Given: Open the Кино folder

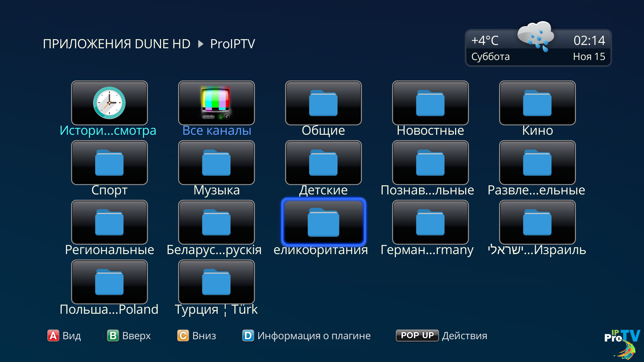Looking at the screenshot, I should [537, 103].
